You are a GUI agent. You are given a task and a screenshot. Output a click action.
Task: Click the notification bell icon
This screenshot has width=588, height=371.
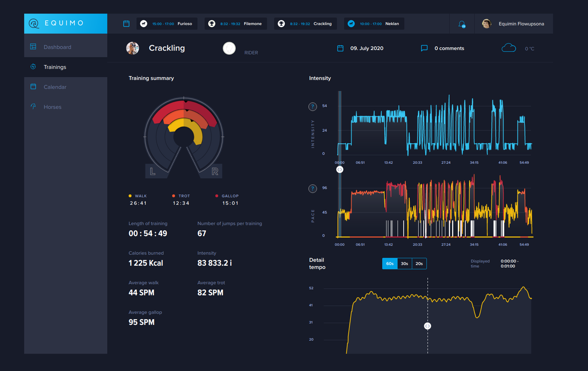coord(461,24)
